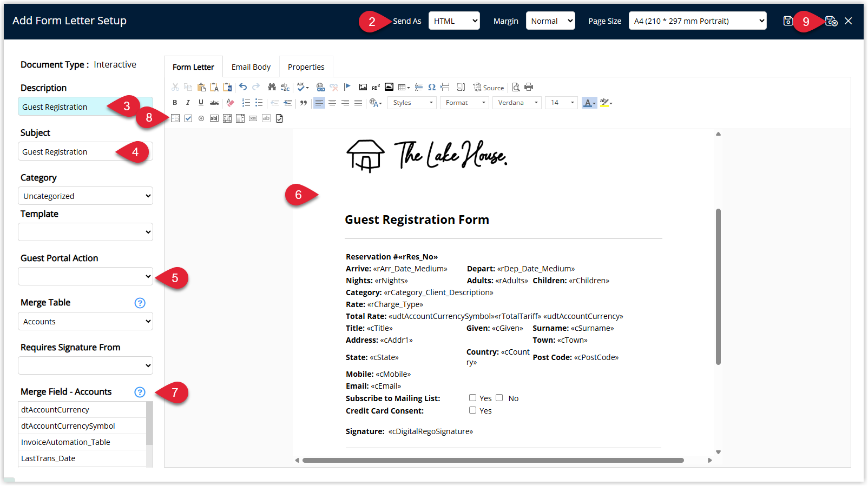Image resolution: width=868 pixels, height=486 pixels.
Task: Insert a table in the editor
Action: (x=404, y=87)
